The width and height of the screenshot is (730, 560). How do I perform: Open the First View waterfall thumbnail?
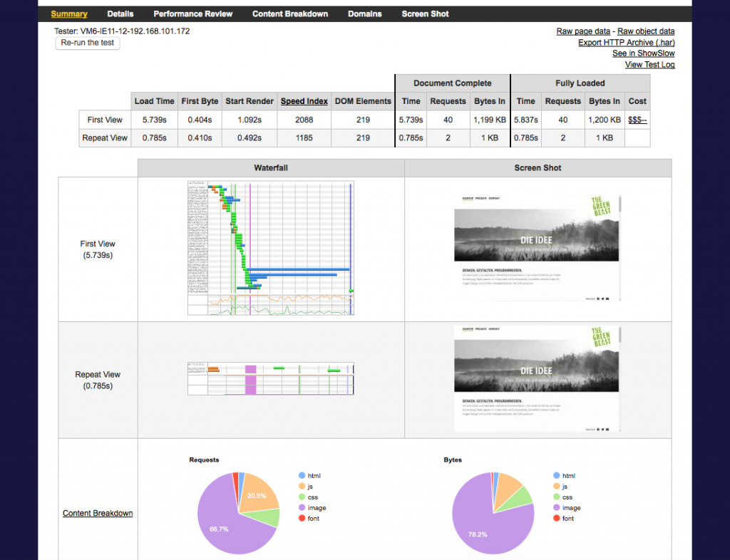pyautogui.click(x=271, y=247)
